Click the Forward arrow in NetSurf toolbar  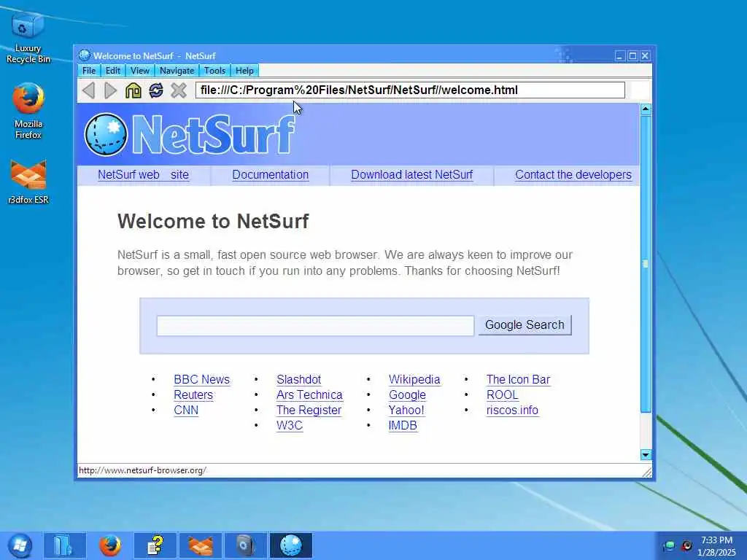[x=111, y=90]
